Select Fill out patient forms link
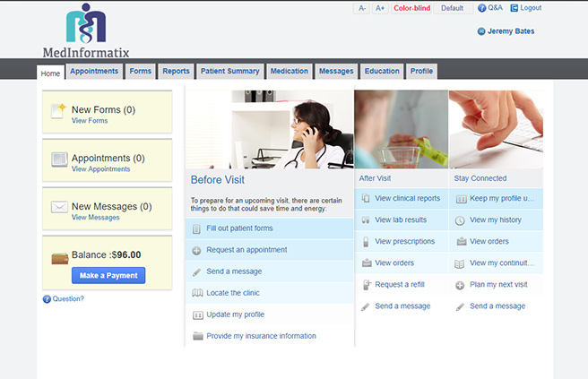Viewport: 588px width, 379px height. click(239, 228)
